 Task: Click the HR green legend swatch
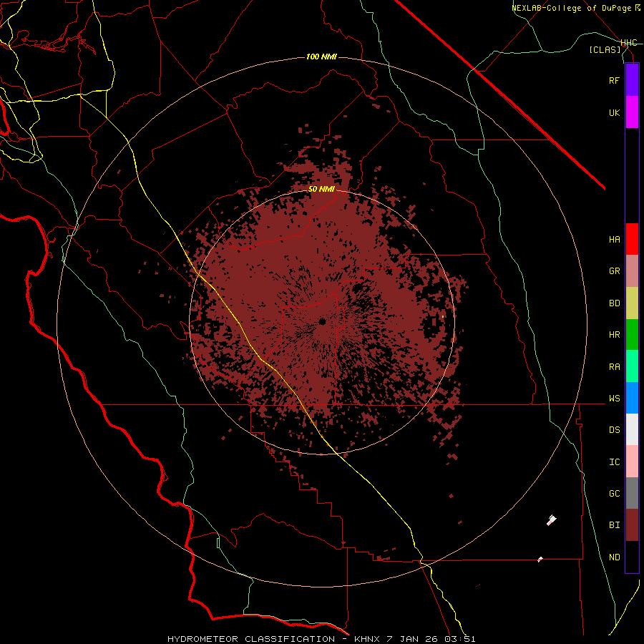(x=632, y=335)
